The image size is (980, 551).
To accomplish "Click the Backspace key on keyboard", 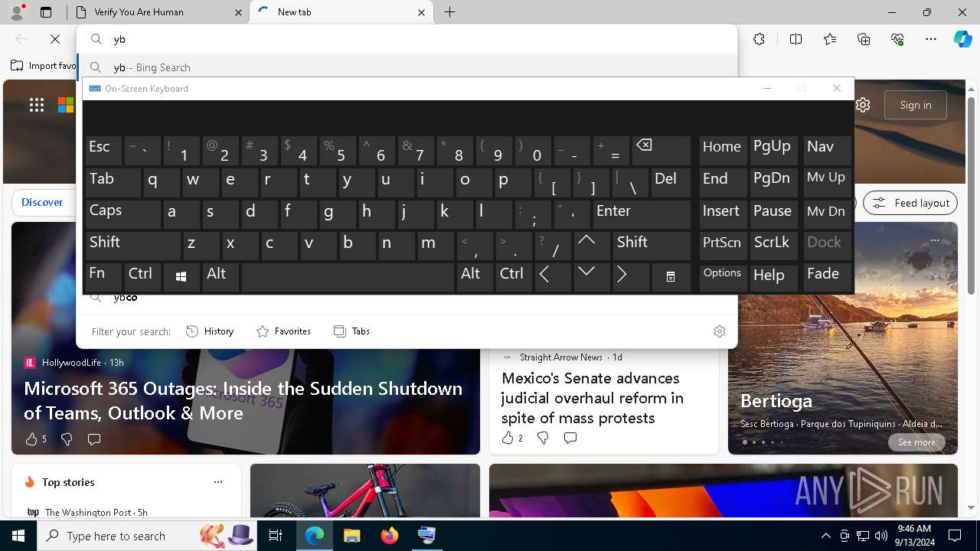I will [x=661, y=151].
